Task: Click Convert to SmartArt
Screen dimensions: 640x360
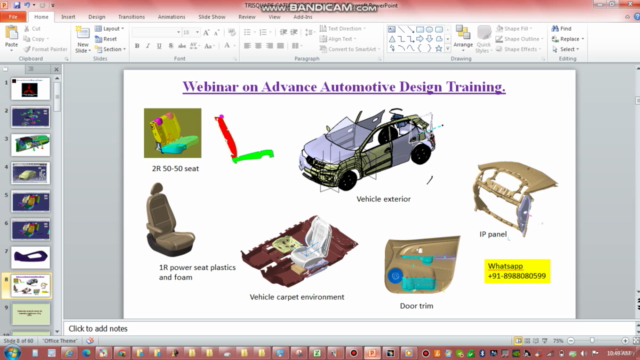Action: click(x=350, y=49)
